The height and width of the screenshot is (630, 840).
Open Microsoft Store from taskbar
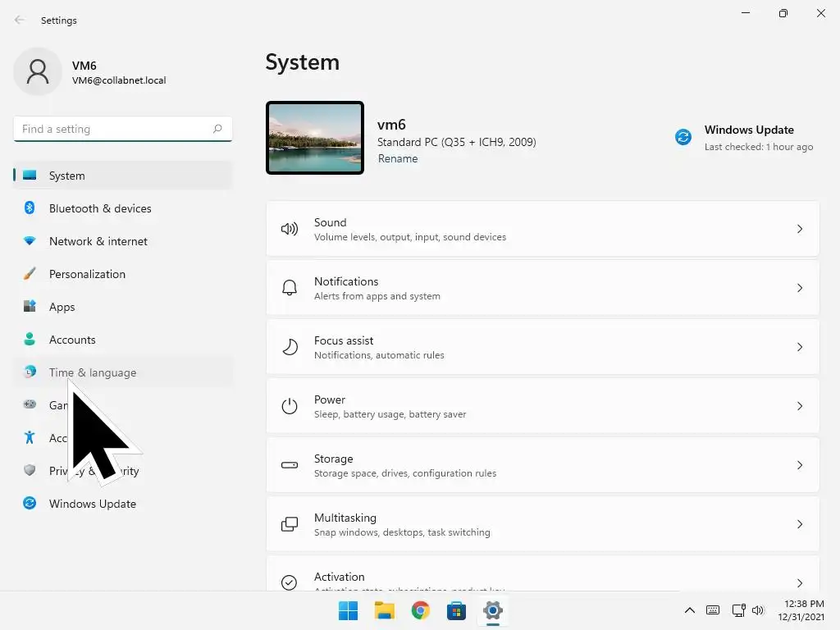coord(456,610)
